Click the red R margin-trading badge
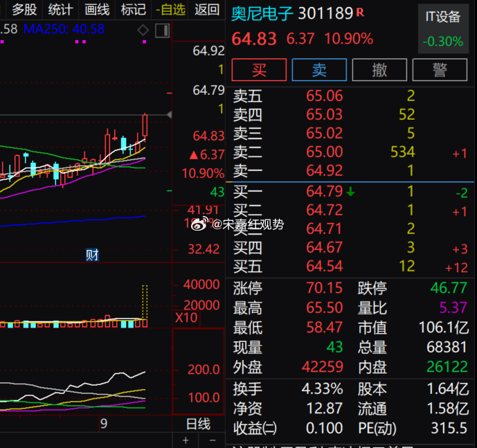 [x=360, y=12]
